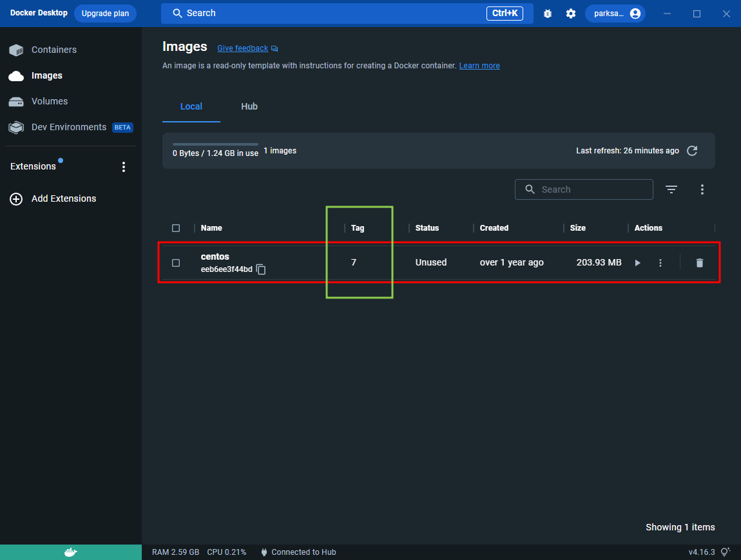Click the Docker Desktop title
This screenshot has height=560, width=741.
pos(39,13)
